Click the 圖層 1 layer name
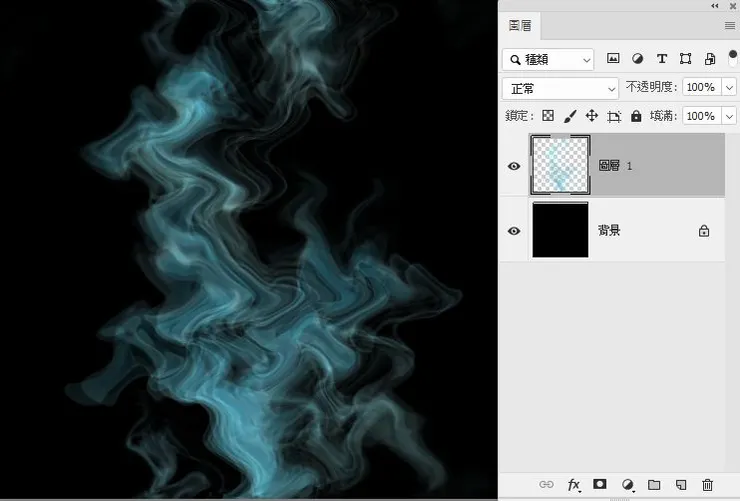740x501 pixels. (x=615, y=166)
